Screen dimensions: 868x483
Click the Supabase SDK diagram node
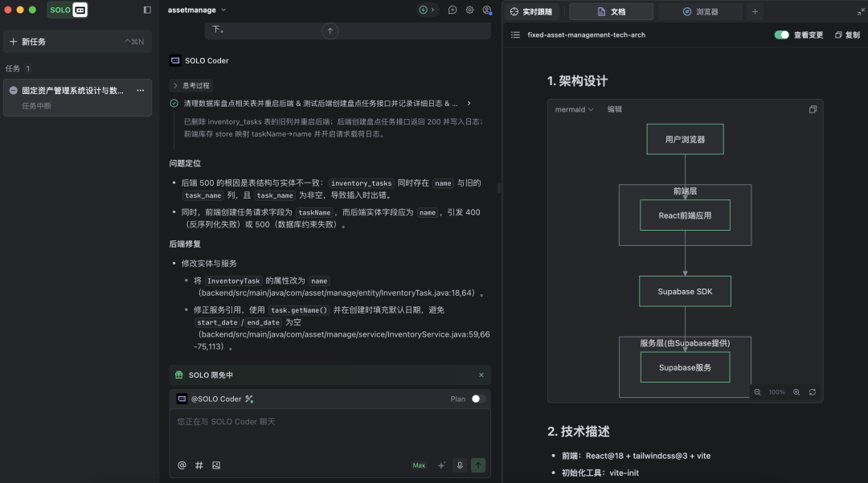point(686,292)
